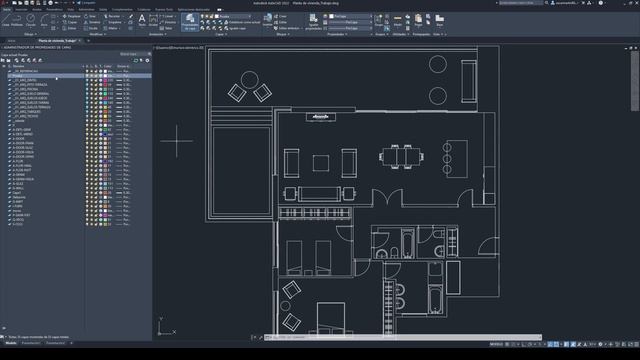The image size is (640, 360).
Task: Toggle on/off bulb for layer I-FURN
Action: click(x=87, y=206)
